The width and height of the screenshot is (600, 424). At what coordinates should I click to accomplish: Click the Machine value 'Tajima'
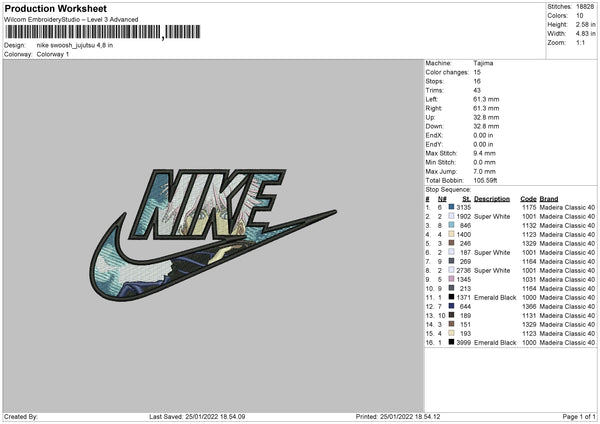tap(483, 63)
